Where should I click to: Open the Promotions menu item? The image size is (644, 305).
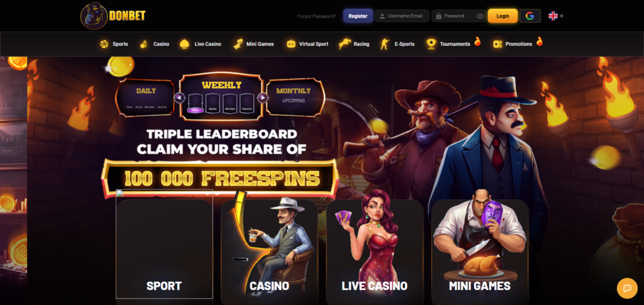point(518,44)
